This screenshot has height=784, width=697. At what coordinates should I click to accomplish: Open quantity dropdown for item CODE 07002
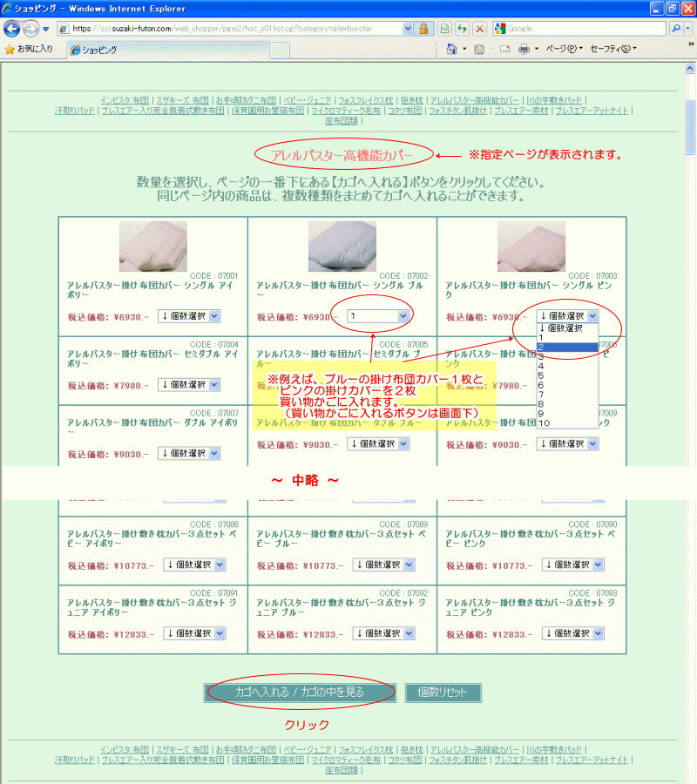point(379,316)
